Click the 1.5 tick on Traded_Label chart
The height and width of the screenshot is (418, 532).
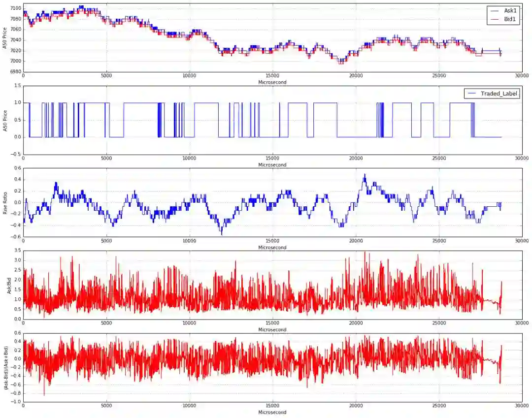click(17, 86)
